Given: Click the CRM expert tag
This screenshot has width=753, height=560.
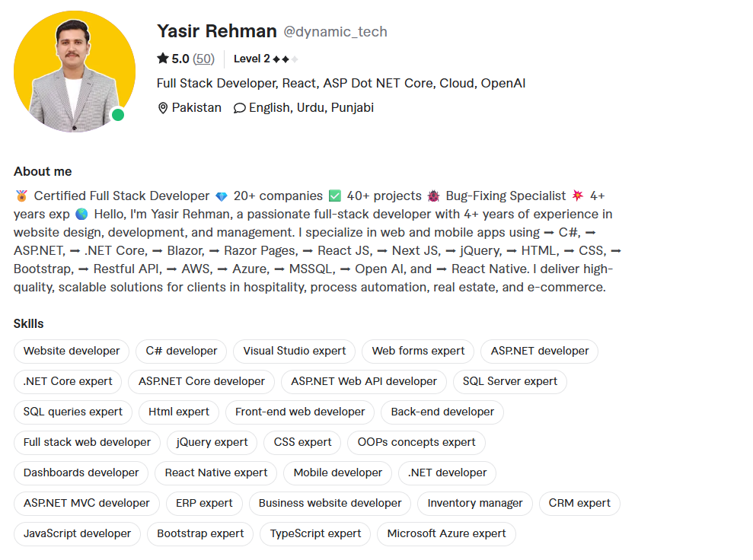Looking at the screenshot, I should [579, 503].
